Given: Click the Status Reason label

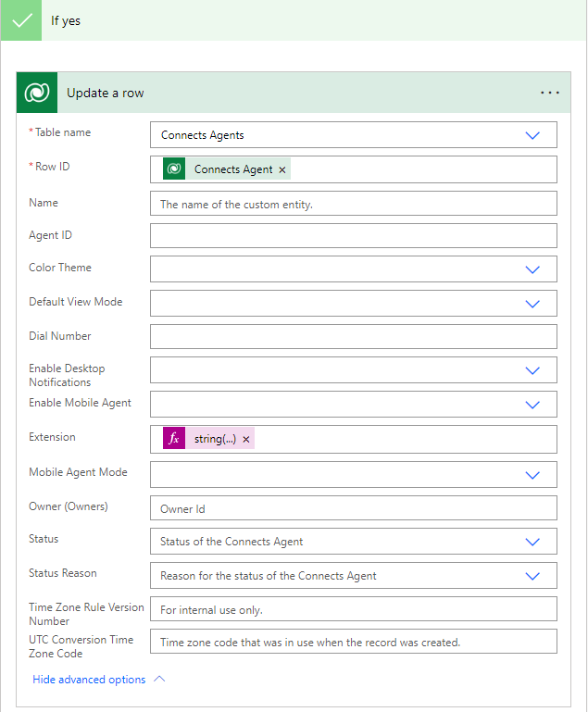Looking at the screenshot, I should [63, 573].
